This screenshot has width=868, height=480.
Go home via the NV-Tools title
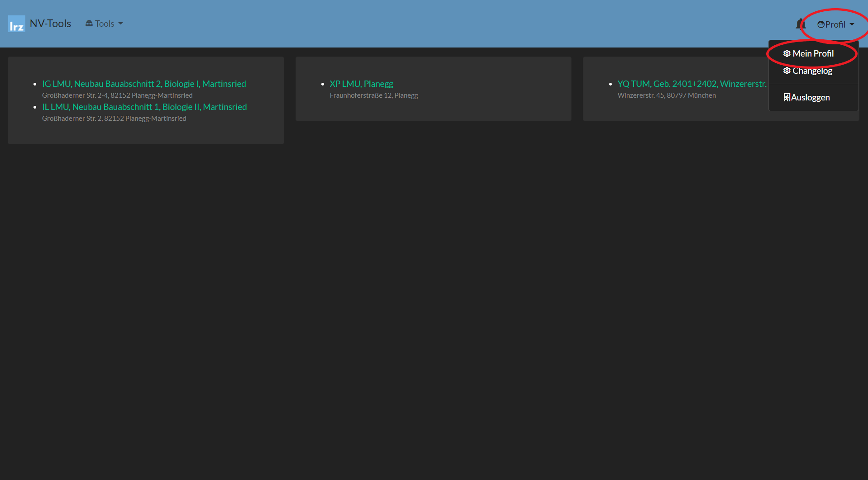pyautogui.click(x=50, y=24)
